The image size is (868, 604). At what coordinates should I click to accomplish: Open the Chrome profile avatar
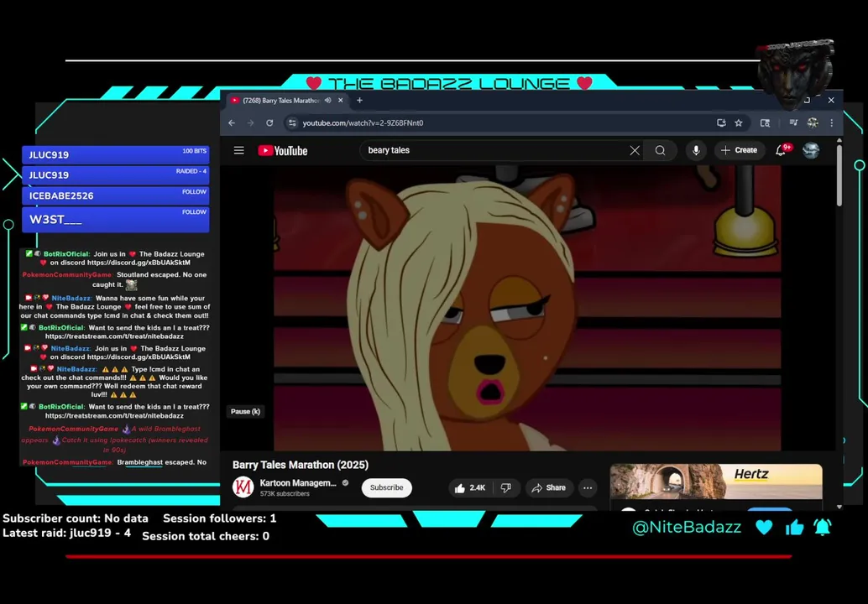point(813,122)
